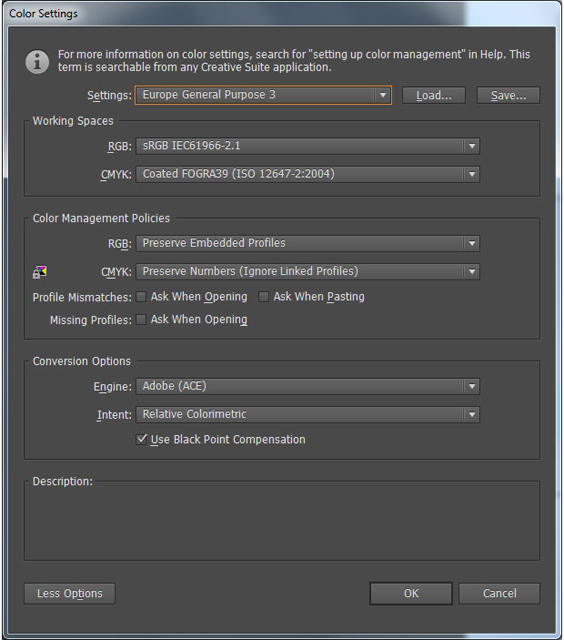Check the Ask When Pasting box

pyautogui.click(x=264, y=297)
